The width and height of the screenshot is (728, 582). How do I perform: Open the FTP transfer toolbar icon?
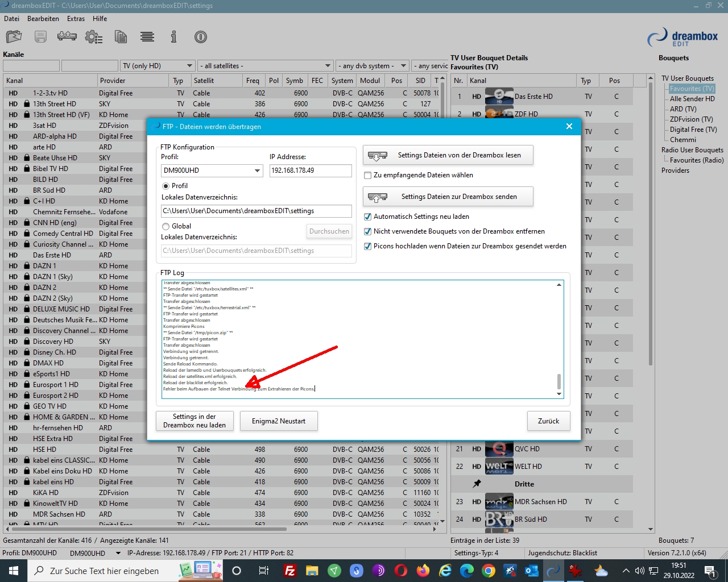click(x=67, y=37)
